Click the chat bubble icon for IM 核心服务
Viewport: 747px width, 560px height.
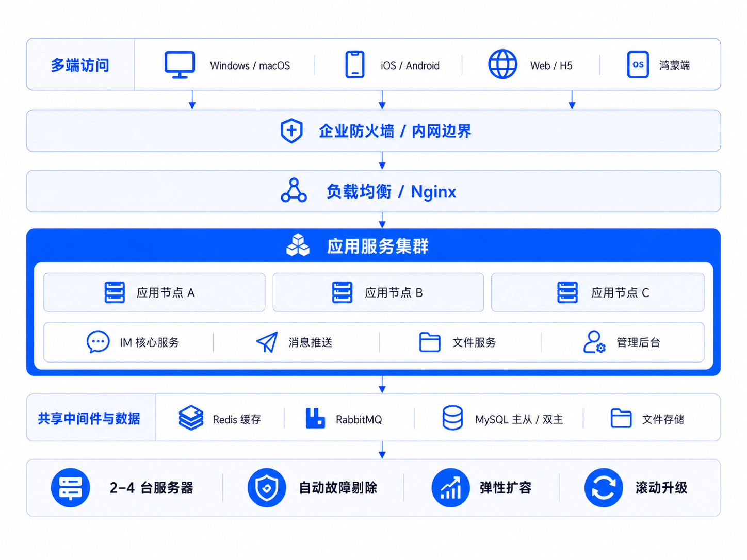click(x=98, y=342)
